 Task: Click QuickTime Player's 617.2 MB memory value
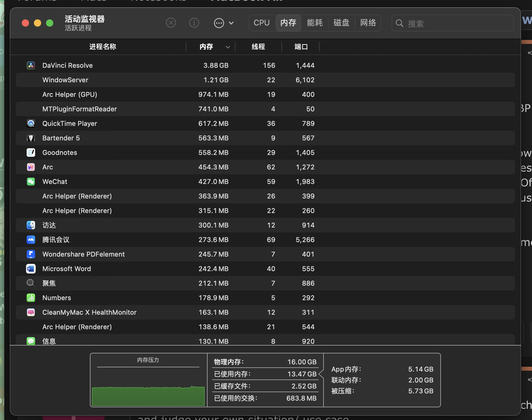pyautogui.click(x=213, y=123)
